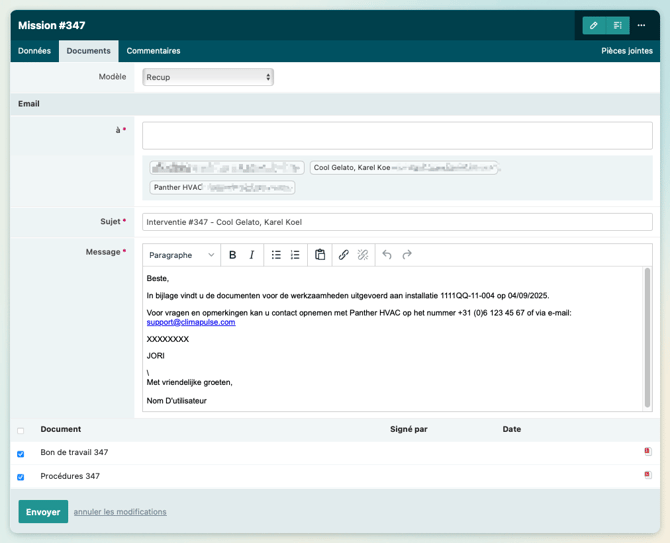670x543 pixels.
Task: Open PDF icon for Bon de travail 347
Action: click(x=647, y=452)
